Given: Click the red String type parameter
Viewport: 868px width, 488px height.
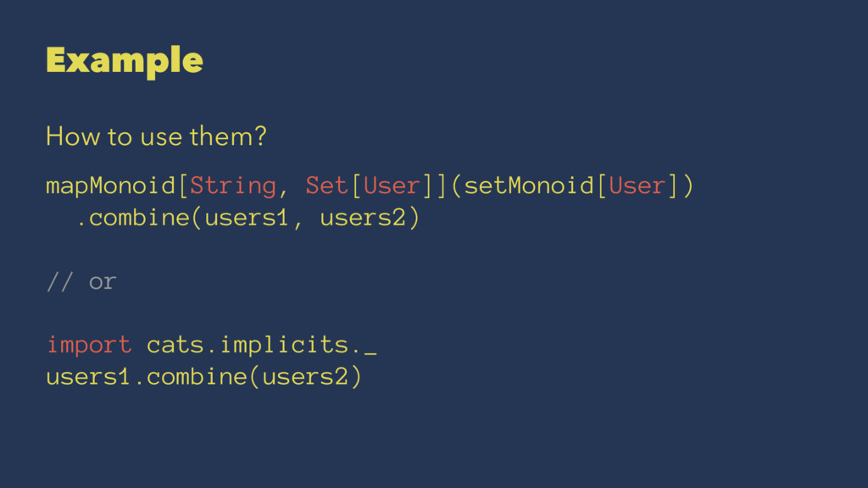Looking at the screenshot, I should pyautogui.click(x=233, y=186).
